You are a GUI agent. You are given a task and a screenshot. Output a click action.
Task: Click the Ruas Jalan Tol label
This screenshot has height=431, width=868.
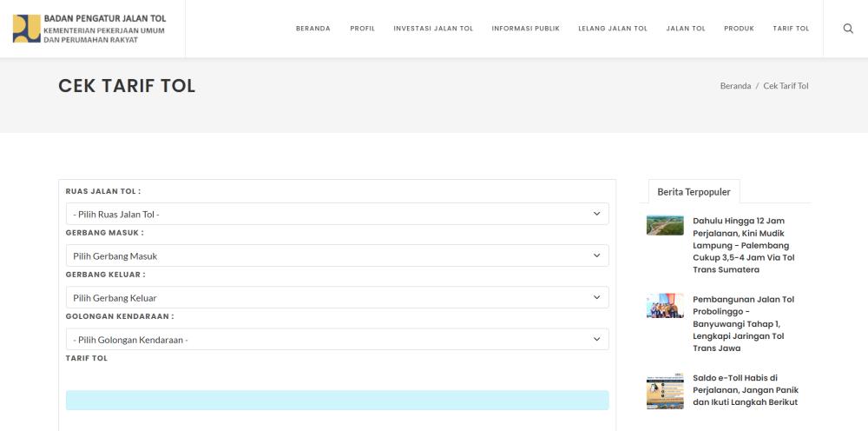tap(103, 191)
